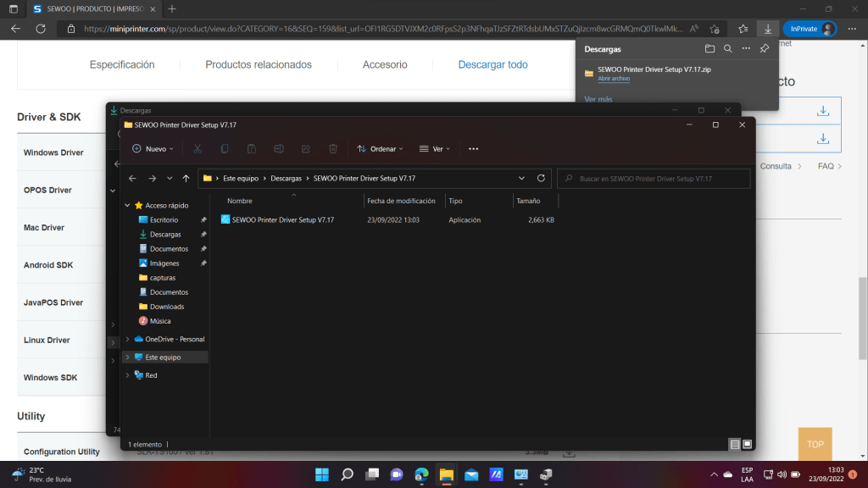Open the Productos relacionados tab
This screenshot has width=868, height=488.
point(259,65)
